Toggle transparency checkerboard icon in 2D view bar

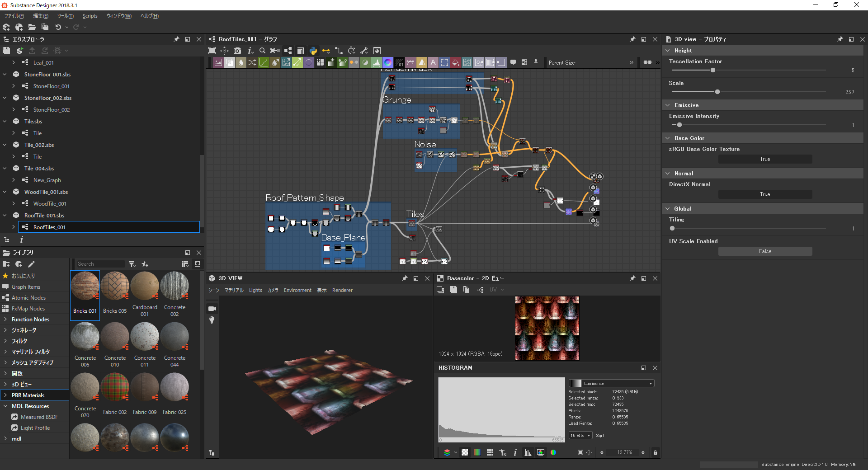465,452
